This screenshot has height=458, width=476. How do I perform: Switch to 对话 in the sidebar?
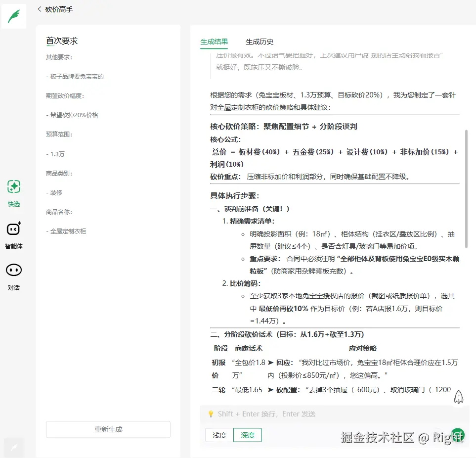[x=13, y=274]
